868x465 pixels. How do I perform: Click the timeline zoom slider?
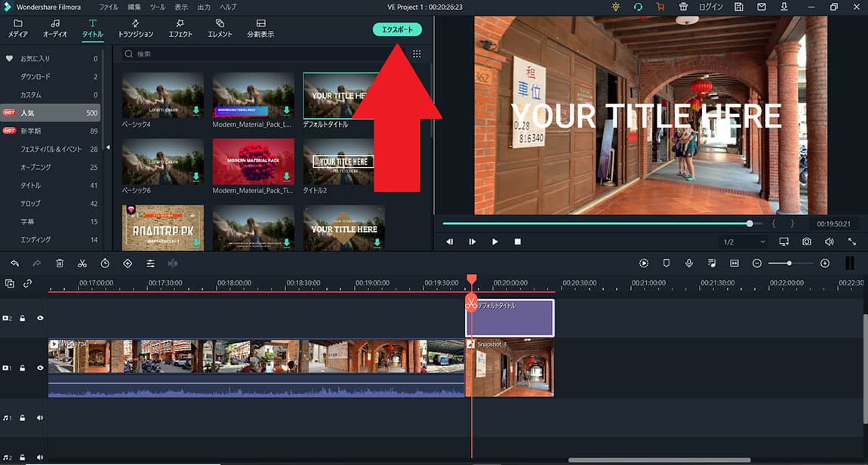[790, 263]
